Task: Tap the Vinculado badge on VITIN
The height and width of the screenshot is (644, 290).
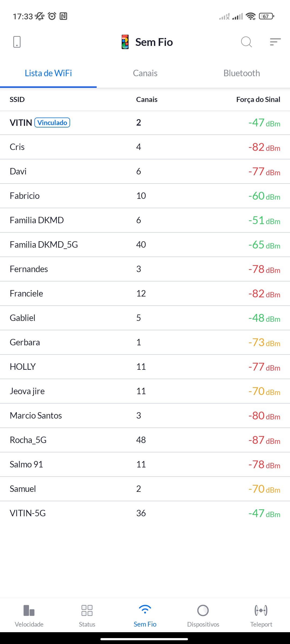Action: [52, 123]
